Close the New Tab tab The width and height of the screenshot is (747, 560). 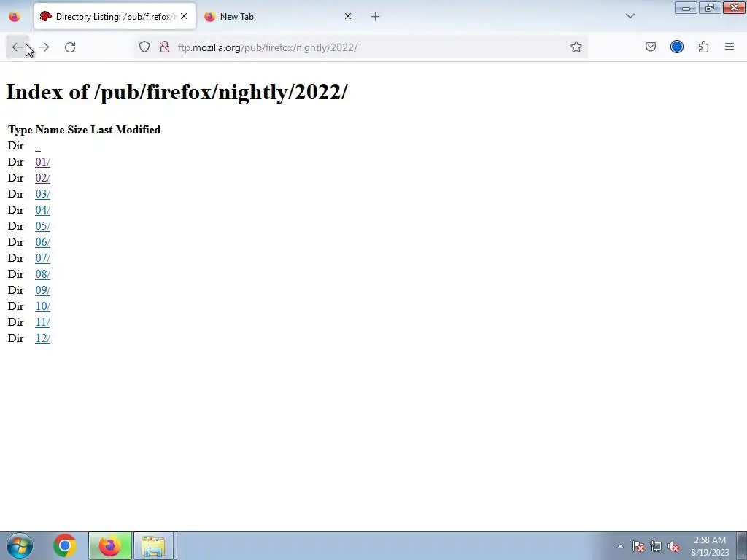point(348,16)
